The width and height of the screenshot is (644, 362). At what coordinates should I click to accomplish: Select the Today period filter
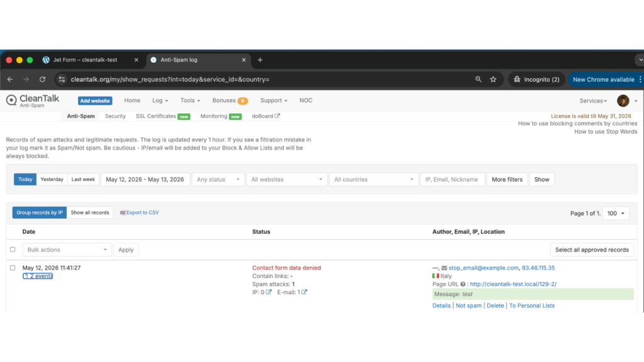click(25, 179)
